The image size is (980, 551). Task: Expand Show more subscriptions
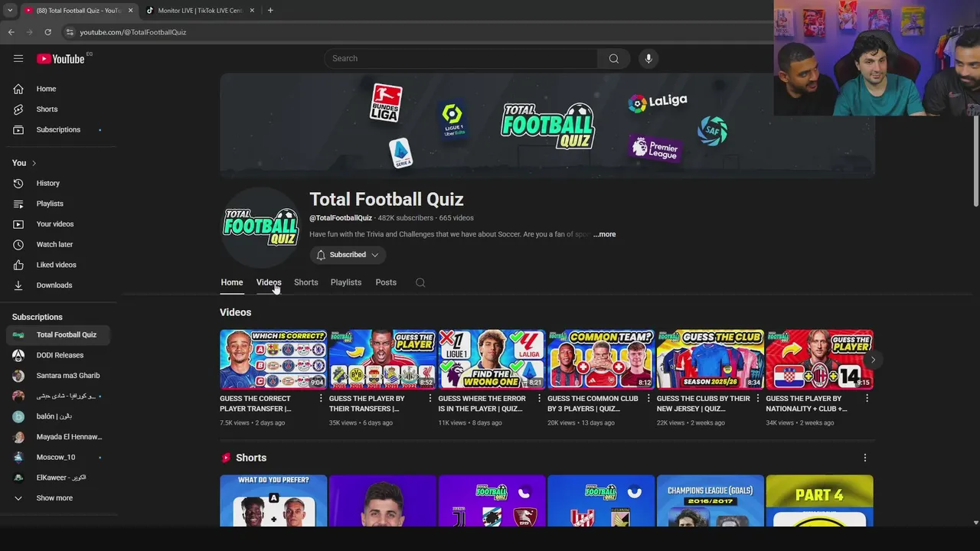pos(58,498)
